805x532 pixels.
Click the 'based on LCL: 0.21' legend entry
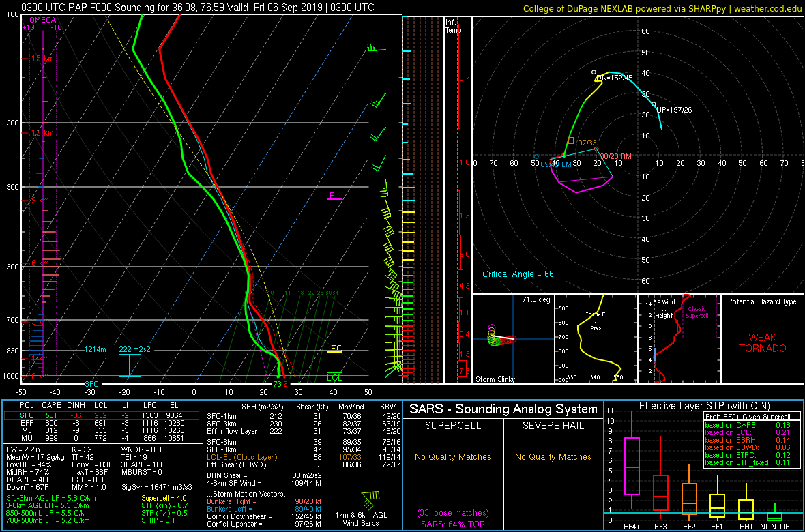tap(748, 432)
